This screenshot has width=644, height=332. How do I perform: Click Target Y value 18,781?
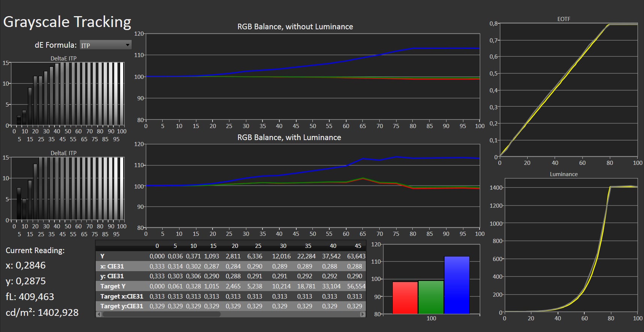point(306,286)
